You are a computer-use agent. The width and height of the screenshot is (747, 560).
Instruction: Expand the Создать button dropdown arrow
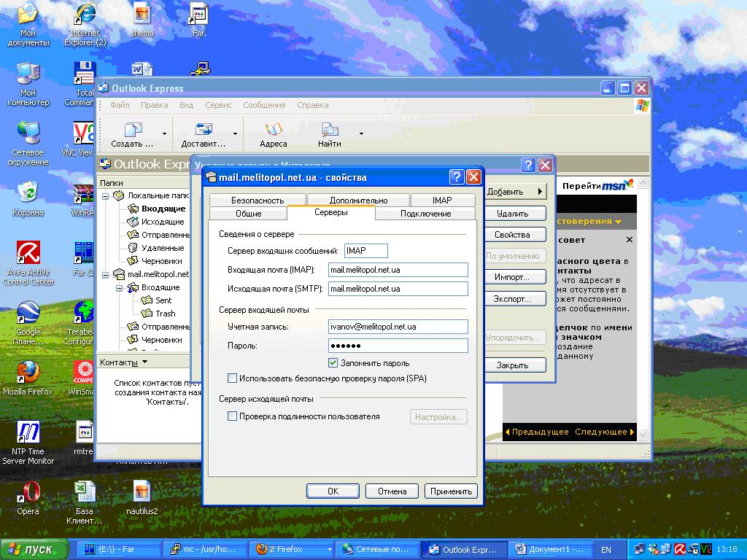click(164, 134)
